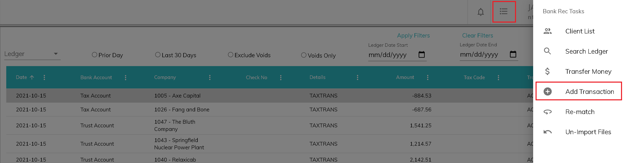Open Amount column three-dot menu
The image size is (644, 163).
[x=428, y=78]
